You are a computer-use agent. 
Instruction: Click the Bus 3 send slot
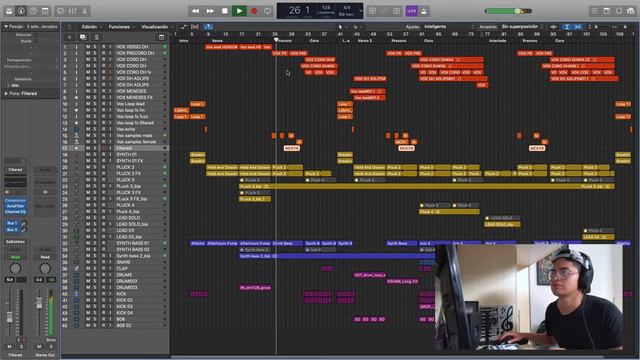coord(12,229)
